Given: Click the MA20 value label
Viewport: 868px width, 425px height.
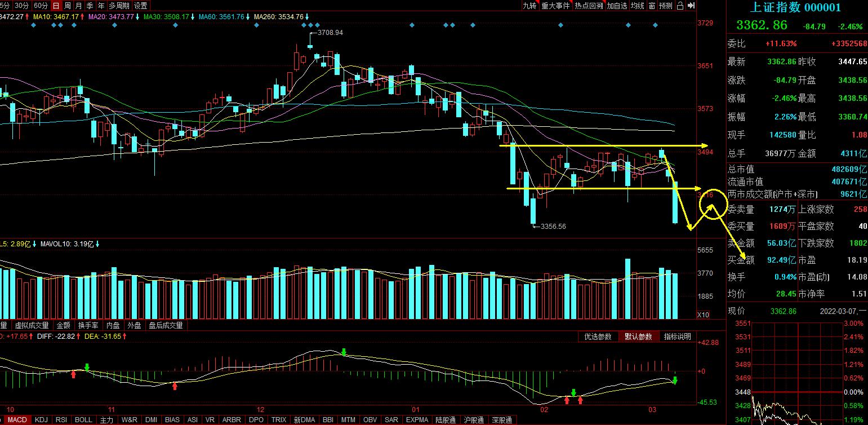Looking at the screenshot, I should click(114, 17).
